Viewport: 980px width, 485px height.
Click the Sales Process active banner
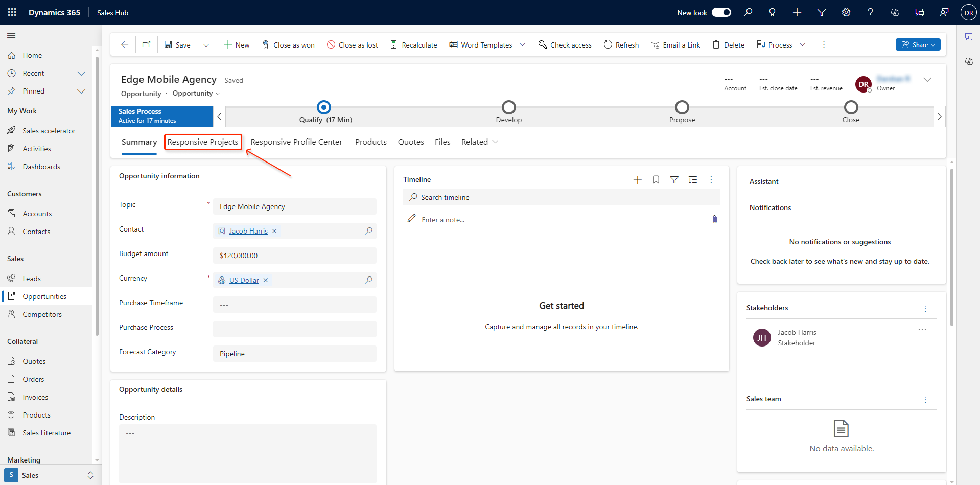pos(162,117)
